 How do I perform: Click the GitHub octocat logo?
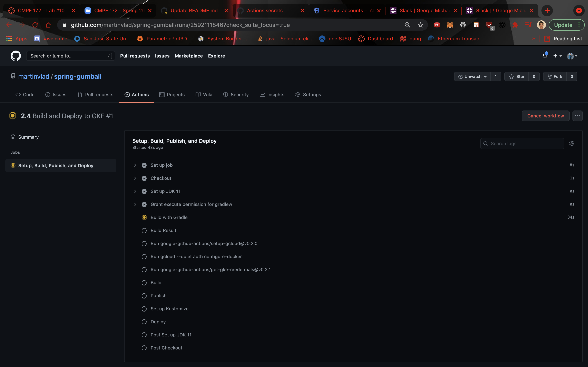16,56
